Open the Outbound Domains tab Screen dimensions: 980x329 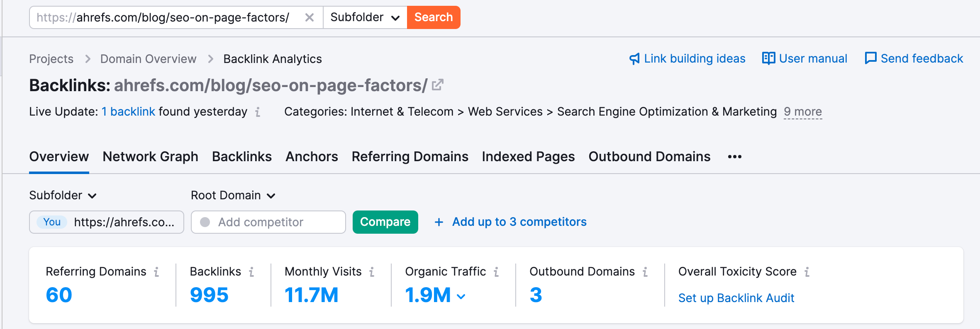649,157
